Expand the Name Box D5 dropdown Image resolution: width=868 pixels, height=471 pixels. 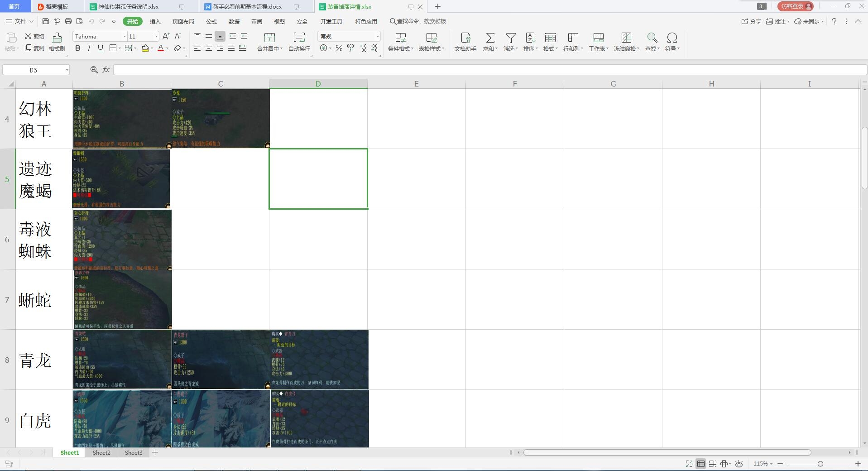[67, 70]
